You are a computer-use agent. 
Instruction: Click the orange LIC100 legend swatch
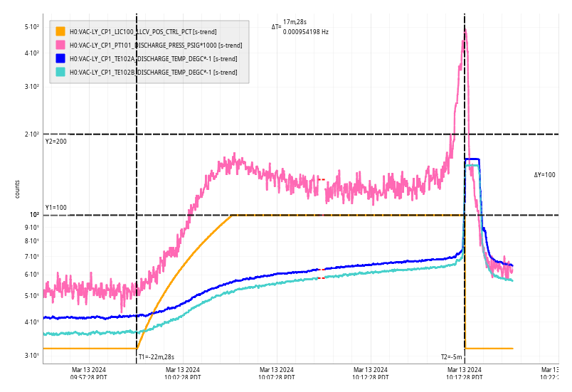[60, 31]
